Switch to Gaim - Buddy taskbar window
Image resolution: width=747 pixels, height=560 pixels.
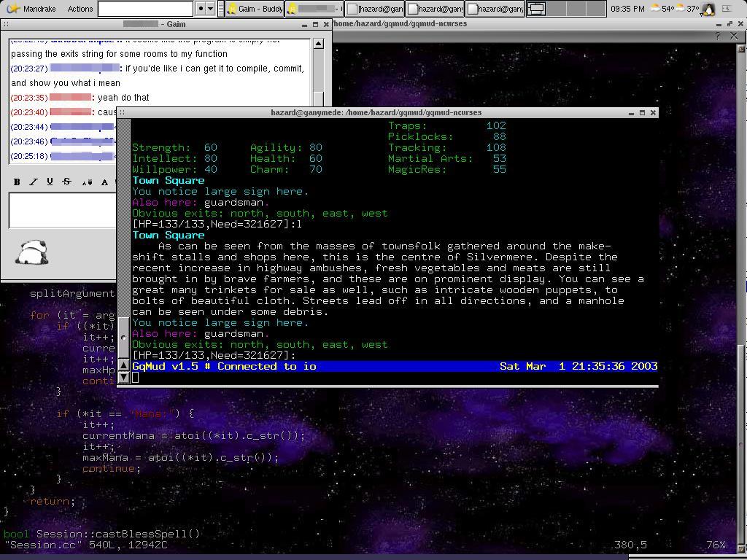tap(255, 9)
